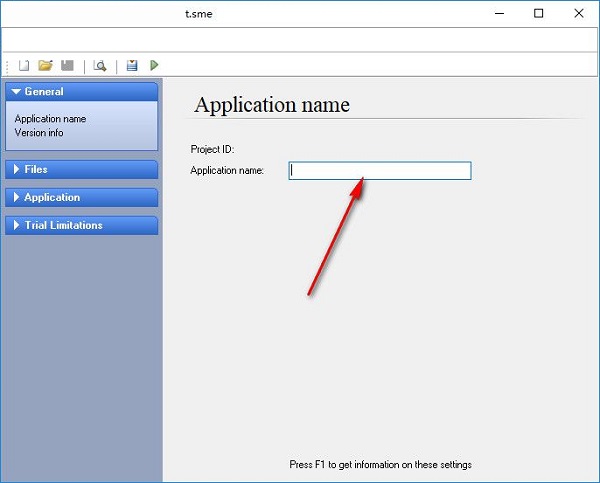Click the blue build project toolbar icon
Image resolution: width=600 pixels, height=483 pixels.
pos(132,66)
